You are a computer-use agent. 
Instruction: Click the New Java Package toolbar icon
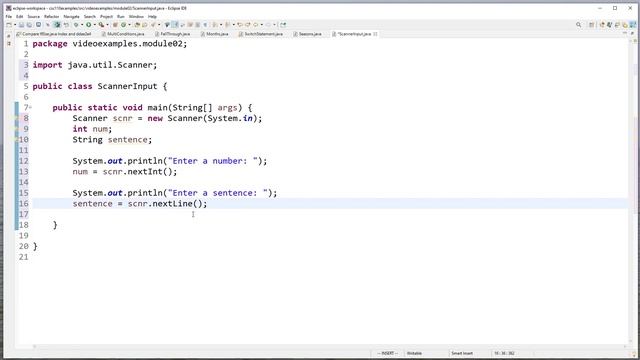[115, 25]
